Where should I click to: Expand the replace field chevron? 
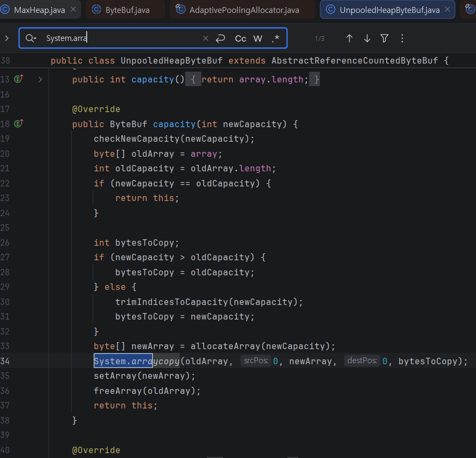pos(6,38)
